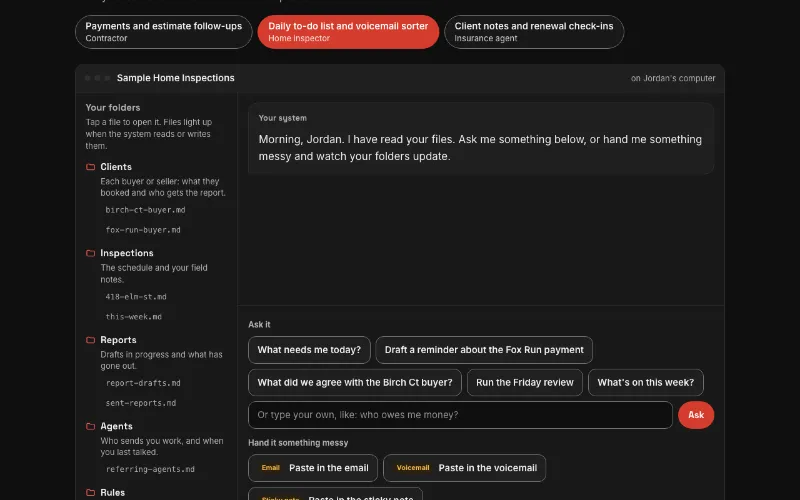Click 'Draft a reminder about the Fox Run payment'
The height and width of the screenshot is (500, 800).
(x=484, y=350)
